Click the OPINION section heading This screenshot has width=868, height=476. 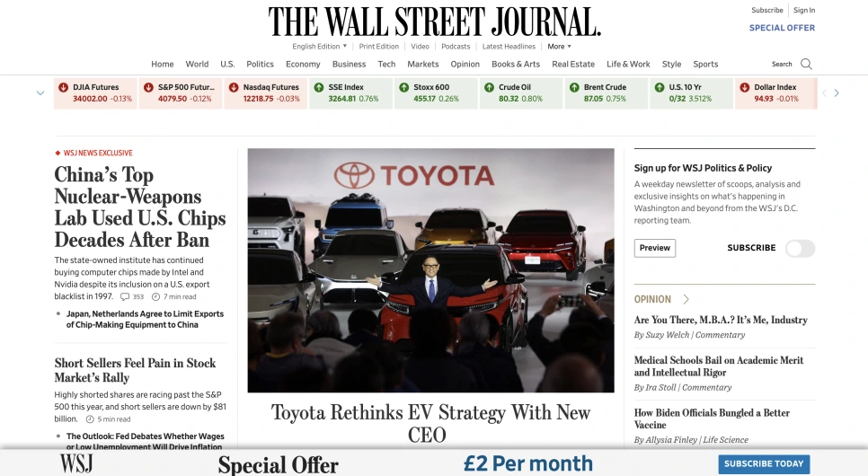pos(652,299)
